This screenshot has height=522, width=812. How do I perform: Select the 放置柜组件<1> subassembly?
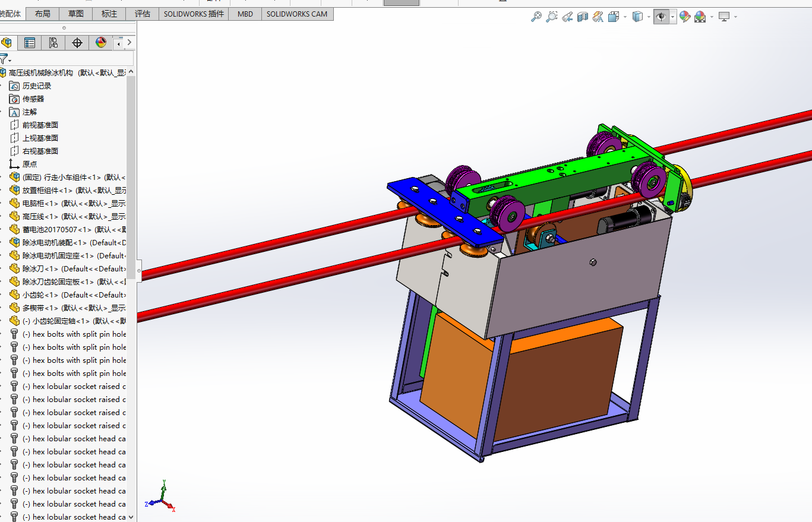pyautogui.click(x=68, y=190)
